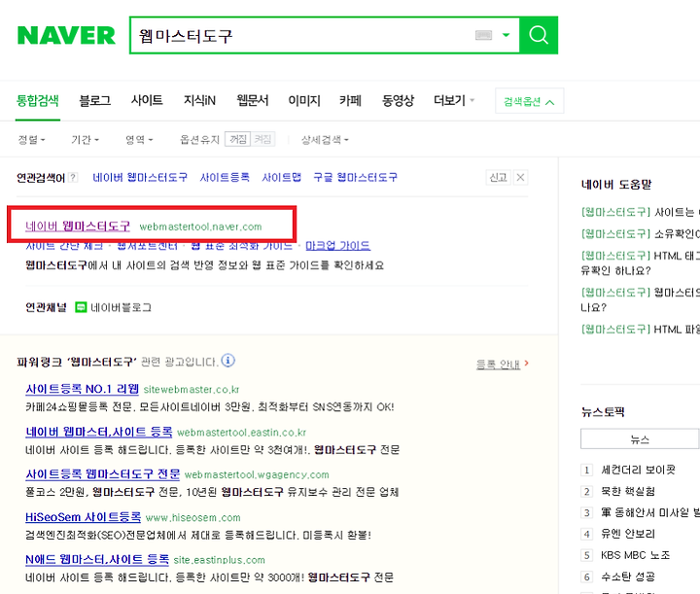Open news topic 유엔 안보리
This screenshot has width=700, height=594.
(x=628, y=534)
